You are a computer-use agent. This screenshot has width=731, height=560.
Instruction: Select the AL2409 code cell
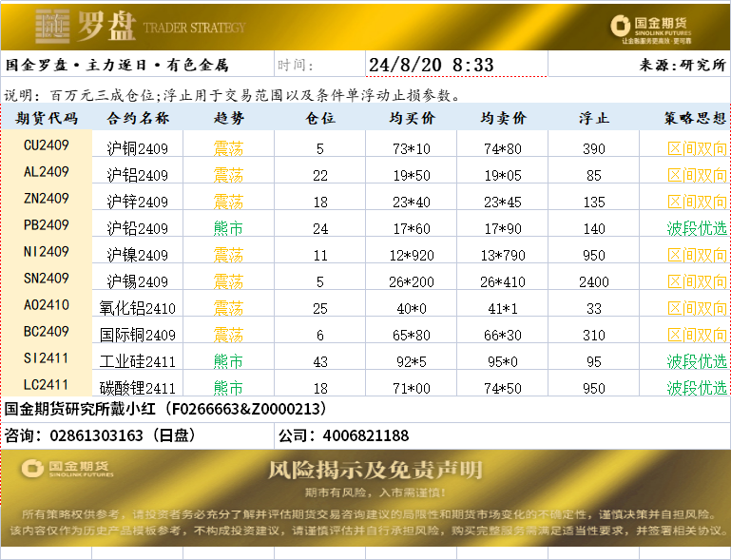click(x=47, y=170)
